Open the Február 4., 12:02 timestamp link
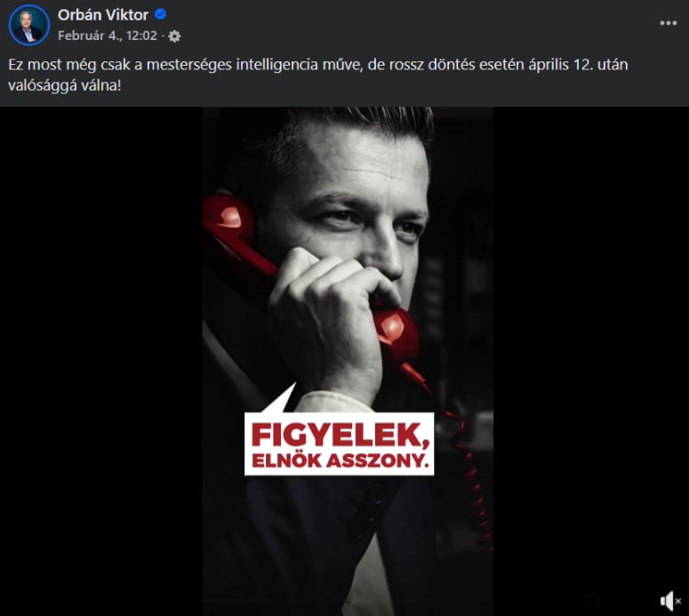 (x=108, y=36)
